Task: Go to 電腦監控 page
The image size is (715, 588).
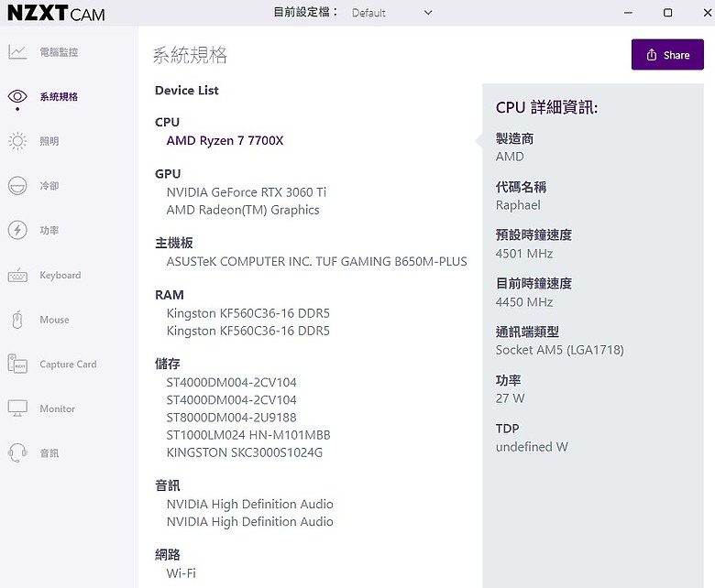Action: click(x=59, y=52)
